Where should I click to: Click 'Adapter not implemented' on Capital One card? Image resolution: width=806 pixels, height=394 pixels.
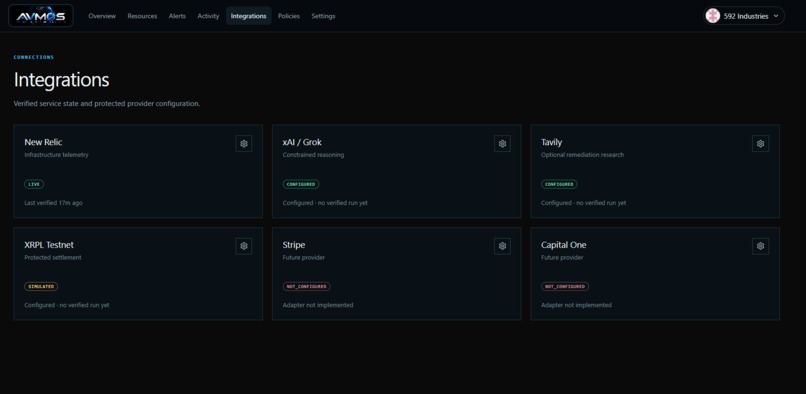coord(576,305)
